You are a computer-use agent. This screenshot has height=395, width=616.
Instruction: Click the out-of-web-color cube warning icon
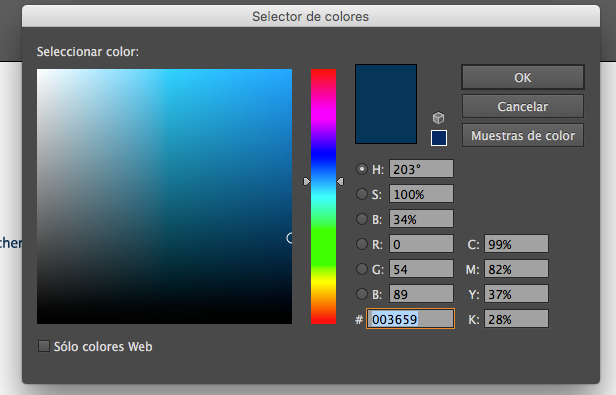coord(438,118)
